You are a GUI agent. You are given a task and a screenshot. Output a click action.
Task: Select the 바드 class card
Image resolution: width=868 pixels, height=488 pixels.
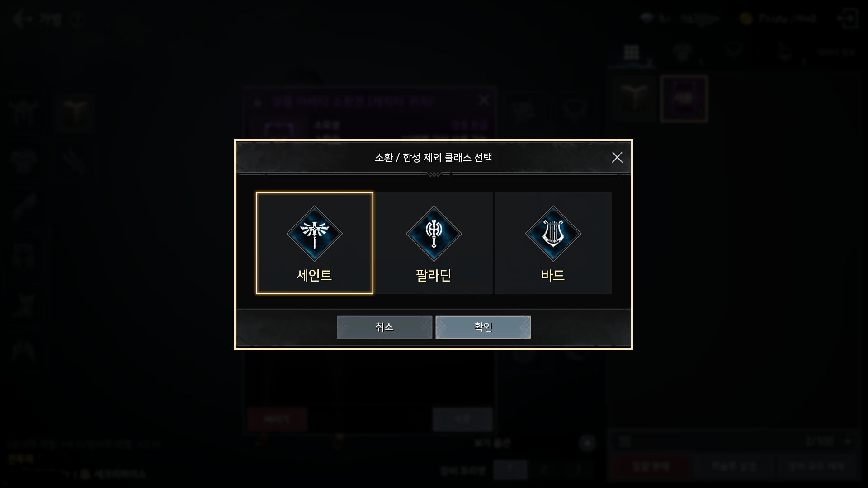pyautogui.click(x=553, y=243)
